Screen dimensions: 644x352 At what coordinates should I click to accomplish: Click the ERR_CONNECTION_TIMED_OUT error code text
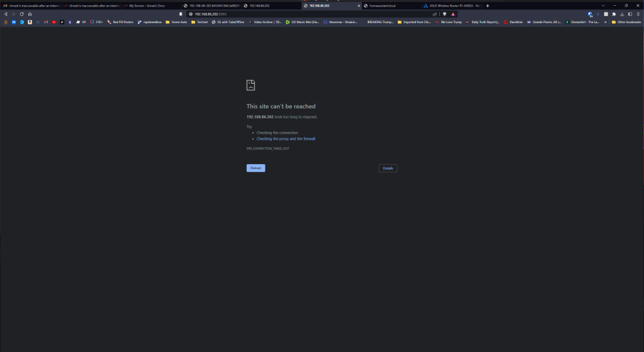tap(268, 149)
